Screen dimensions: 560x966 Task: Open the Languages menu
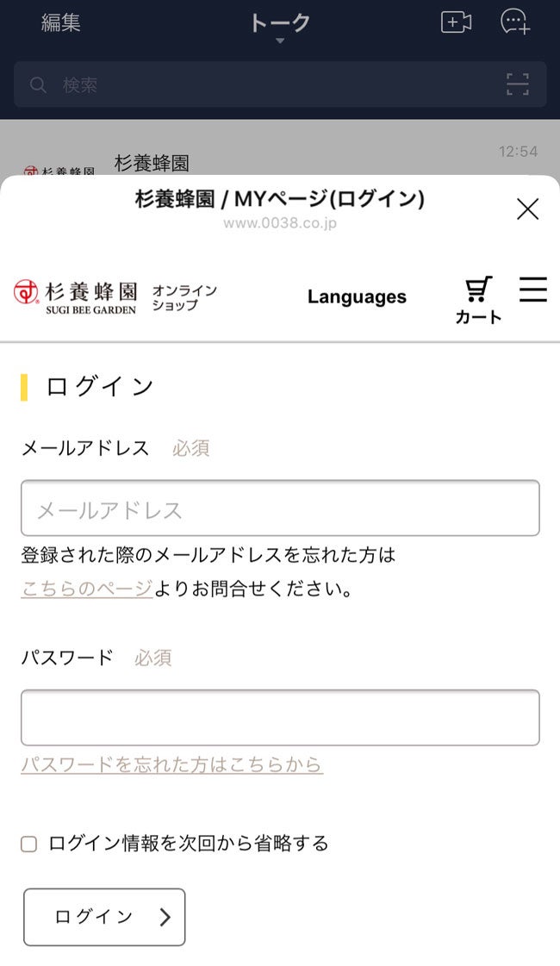coord(357,296)
